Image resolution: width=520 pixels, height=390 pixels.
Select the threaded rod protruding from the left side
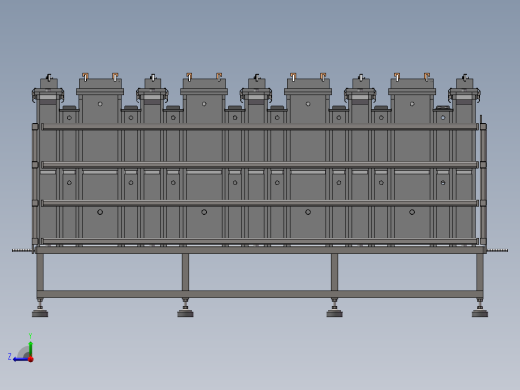22,250
